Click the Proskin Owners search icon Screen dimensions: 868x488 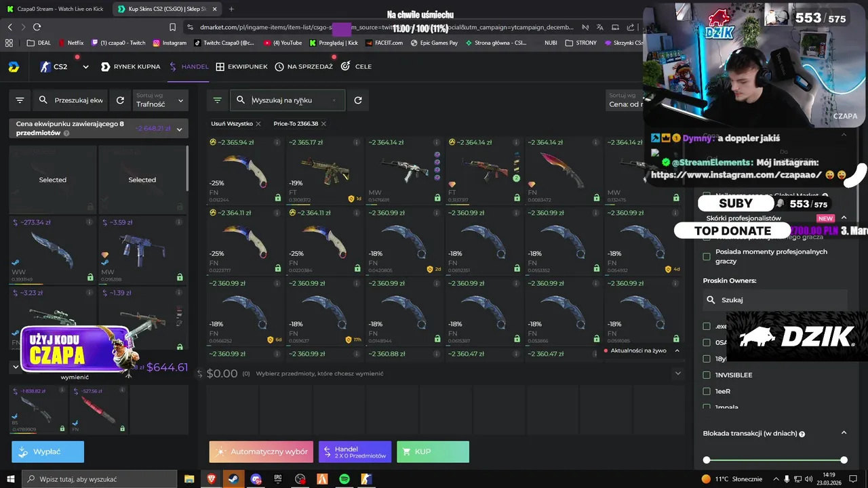point(711,300)
